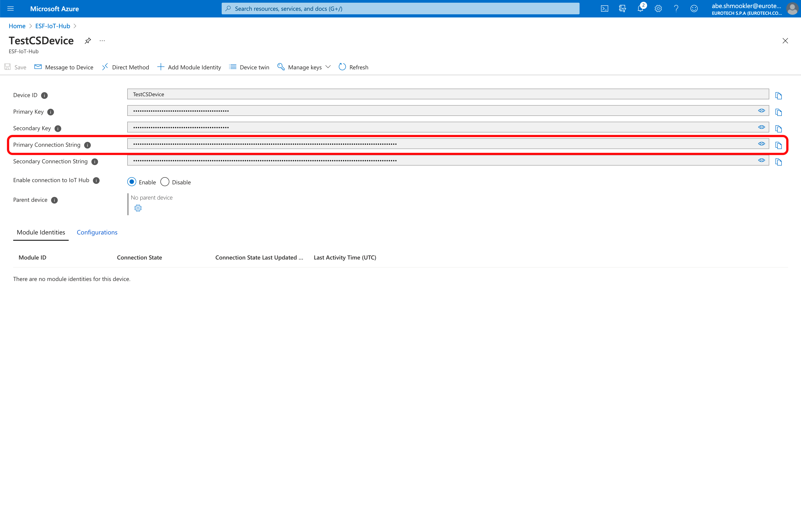Viewport: 801px width, 532px height.
Task: Click the Parent device info icon
Action: tap(55, 200)
